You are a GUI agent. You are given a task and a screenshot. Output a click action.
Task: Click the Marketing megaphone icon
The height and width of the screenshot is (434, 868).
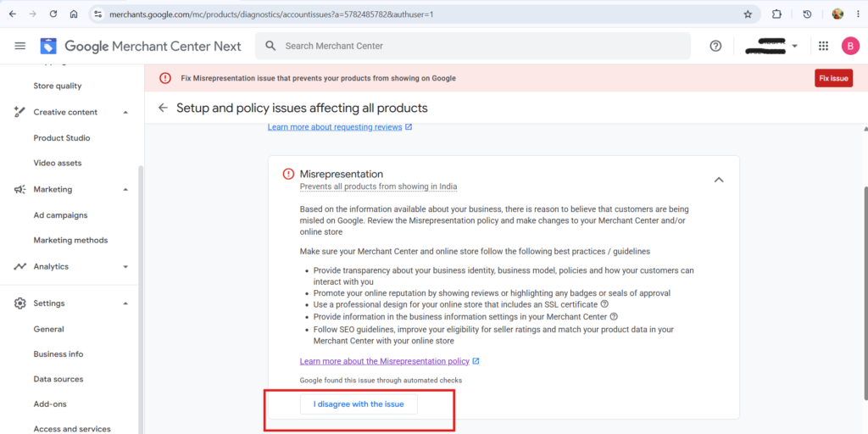20,189
